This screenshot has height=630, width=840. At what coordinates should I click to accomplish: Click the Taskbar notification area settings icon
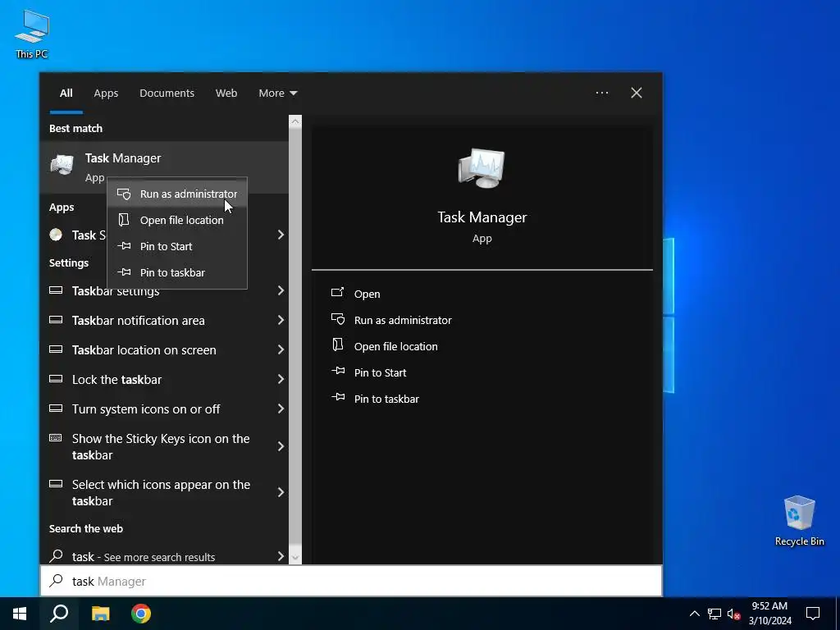(x=56, y=320)
